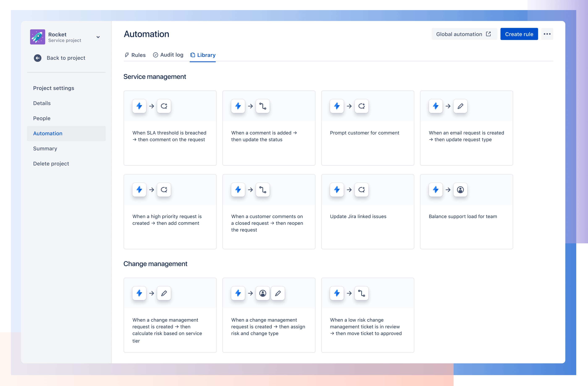
Task: Switch to the Audit log tab
Action: coord(168,55)
